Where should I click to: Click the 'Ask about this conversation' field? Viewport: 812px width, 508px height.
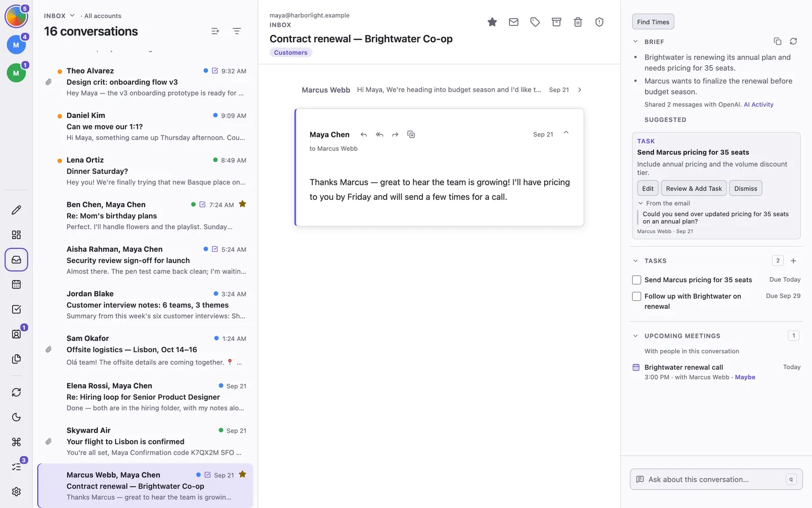716,479
